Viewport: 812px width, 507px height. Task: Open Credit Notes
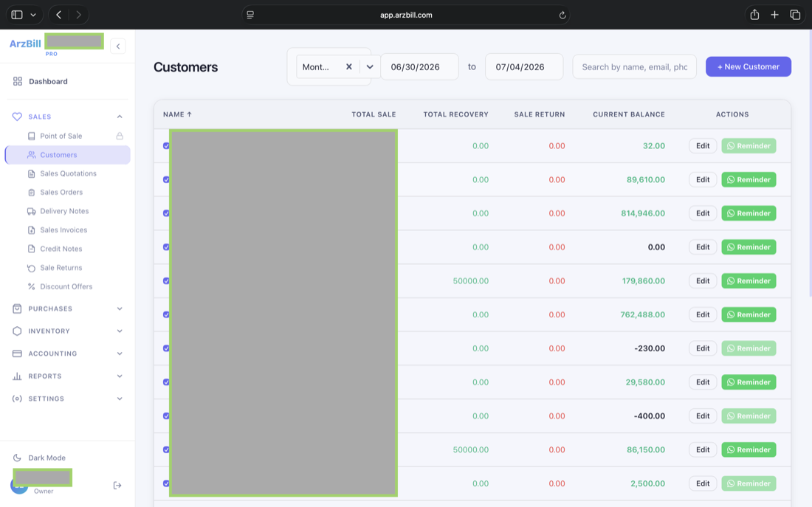pyautogui.click(x=61, y=249)
